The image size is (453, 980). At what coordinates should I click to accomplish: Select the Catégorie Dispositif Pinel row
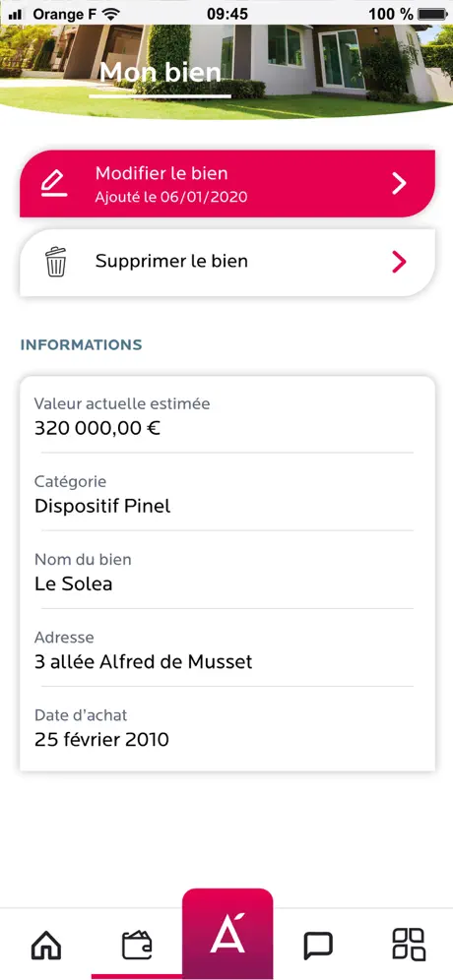click(x=227, y=493)
